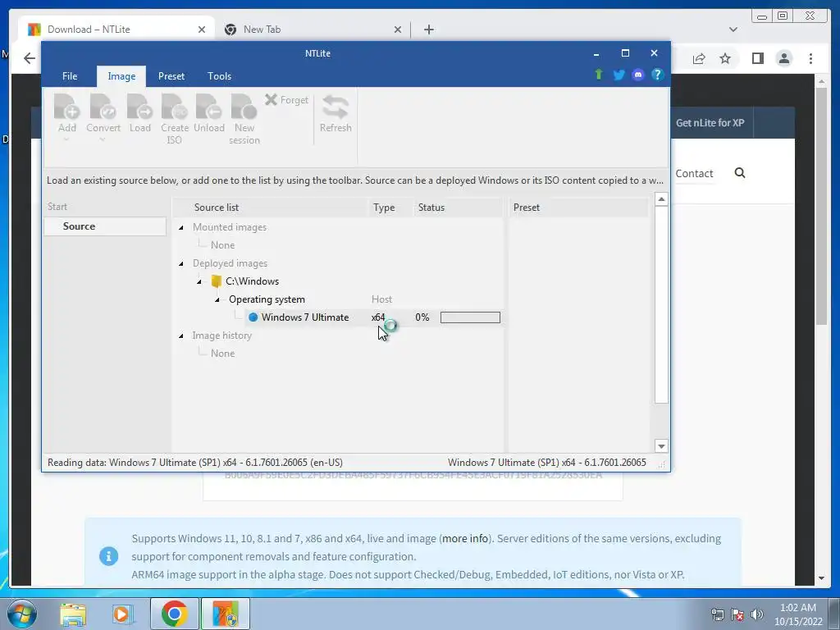Click the 1:02 AM taskbar clock
Screen dimensions: 840x630
[797, 608]
